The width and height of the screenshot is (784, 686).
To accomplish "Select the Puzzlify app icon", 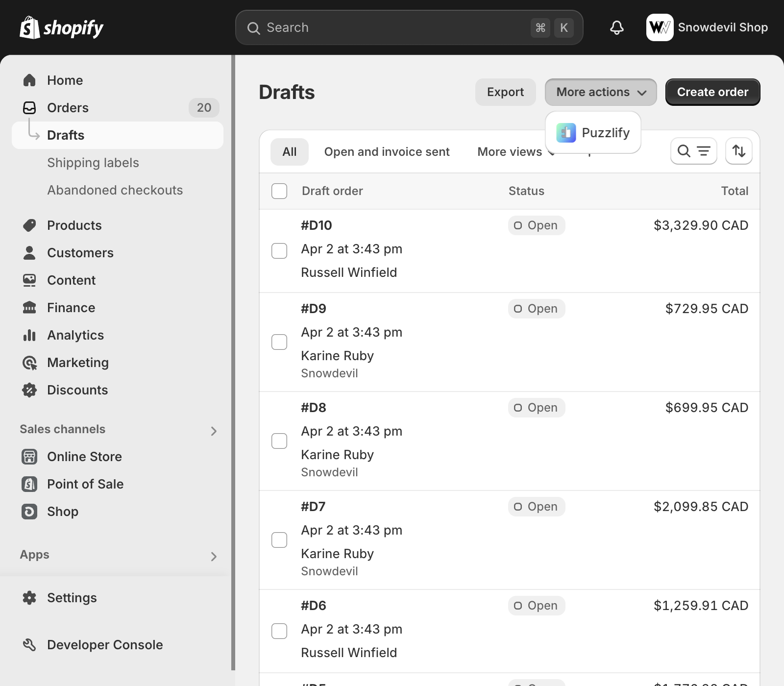I will (x=566, y=133).
